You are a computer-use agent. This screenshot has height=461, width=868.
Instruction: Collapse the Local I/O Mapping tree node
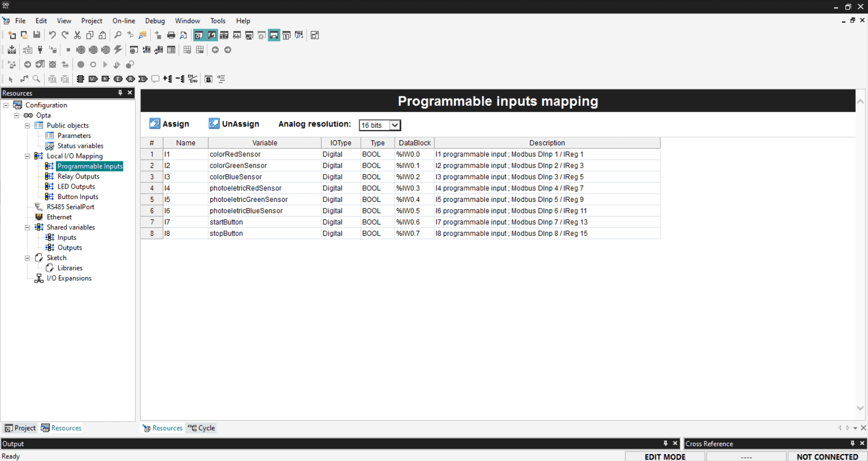pyautogui.click(x=28, y=156)
